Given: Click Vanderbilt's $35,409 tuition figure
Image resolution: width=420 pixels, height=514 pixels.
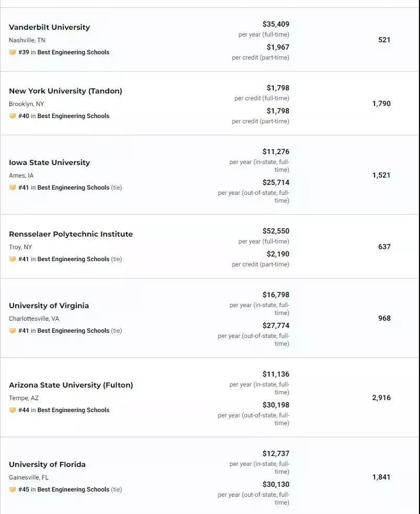Looking at the screenshot, I should click(x=276, y=24).
